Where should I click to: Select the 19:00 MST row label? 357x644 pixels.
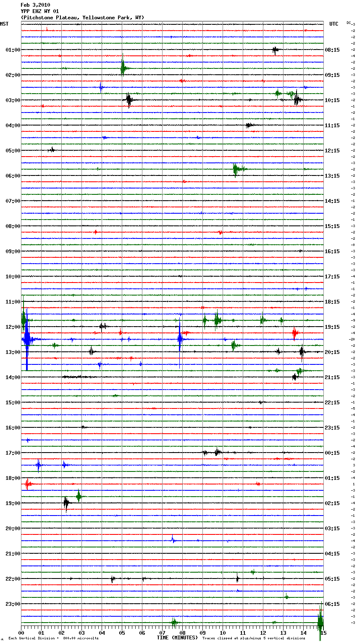pyautogui.click(x=13, y=503)
